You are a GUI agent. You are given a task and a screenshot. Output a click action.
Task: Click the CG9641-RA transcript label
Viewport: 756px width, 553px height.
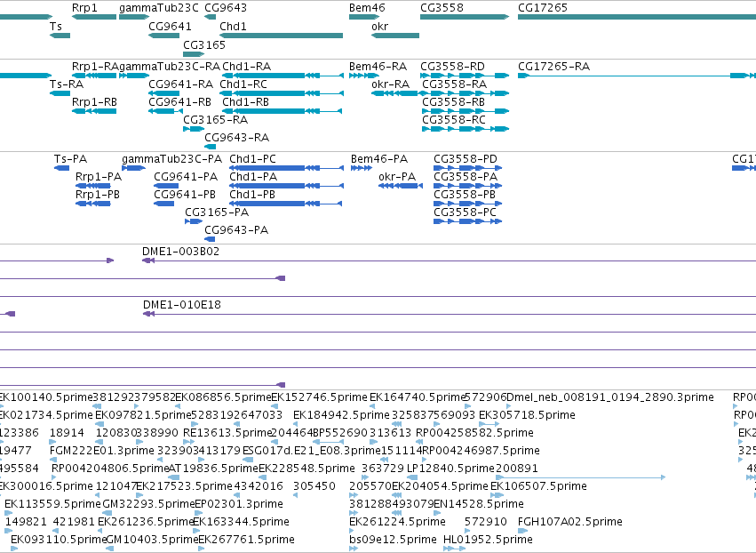point(181,84)
